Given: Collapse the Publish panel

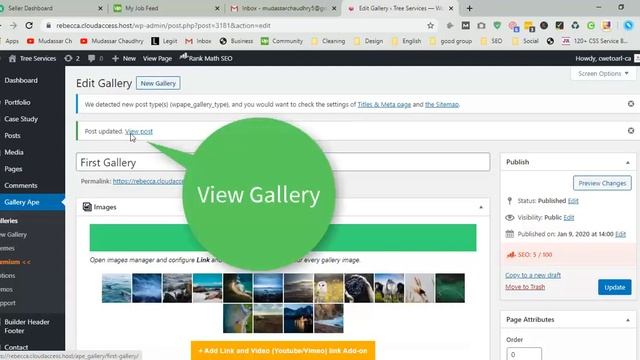Looking at the screenshot, I should click(x=628, y=162).
